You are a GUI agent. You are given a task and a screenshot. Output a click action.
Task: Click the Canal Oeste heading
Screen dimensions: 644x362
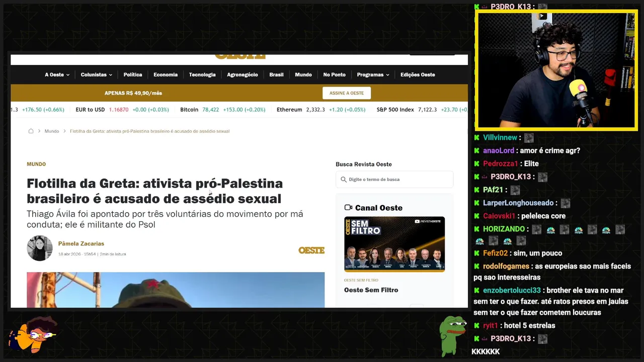[379, 208]
